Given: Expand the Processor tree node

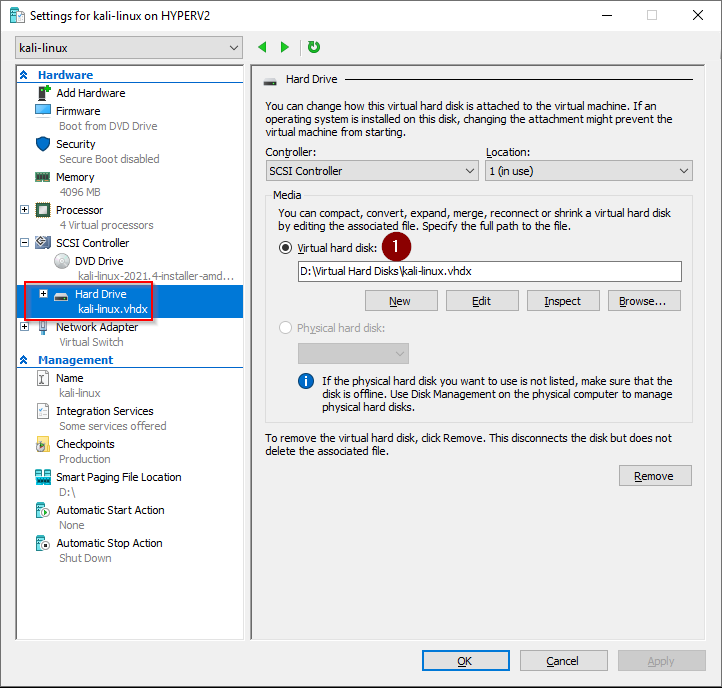Looking at the screenshot, I should pos(25,210).
